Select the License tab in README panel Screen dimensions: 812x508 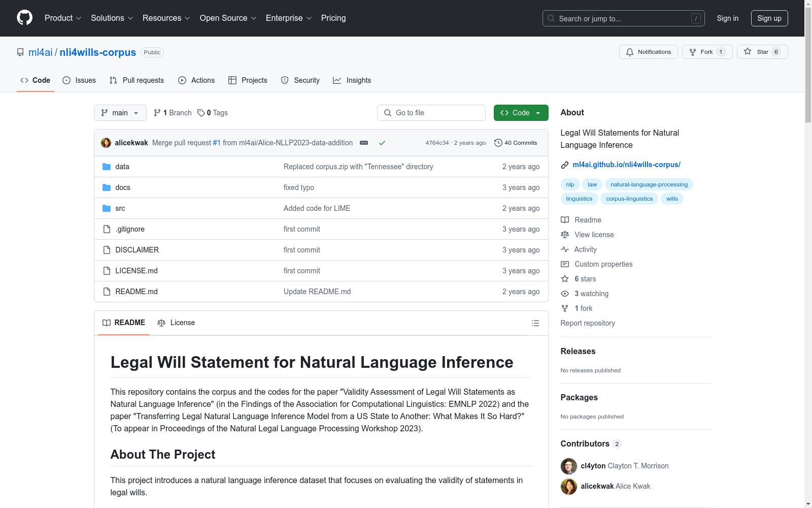[176, 323]
